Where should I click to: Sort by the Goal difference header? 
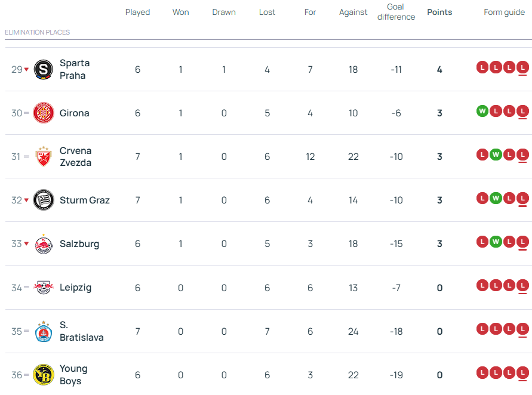(396, 12)
